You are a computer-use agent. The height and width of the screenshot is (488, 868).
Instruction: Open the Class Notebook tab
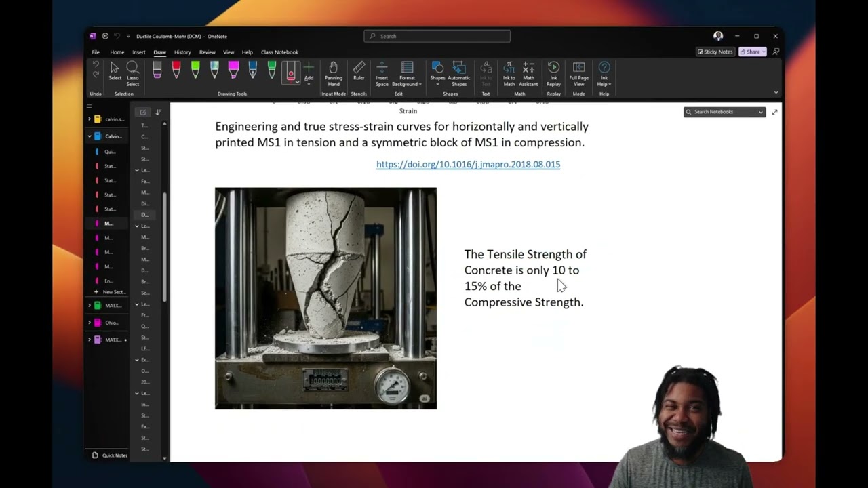279,52
